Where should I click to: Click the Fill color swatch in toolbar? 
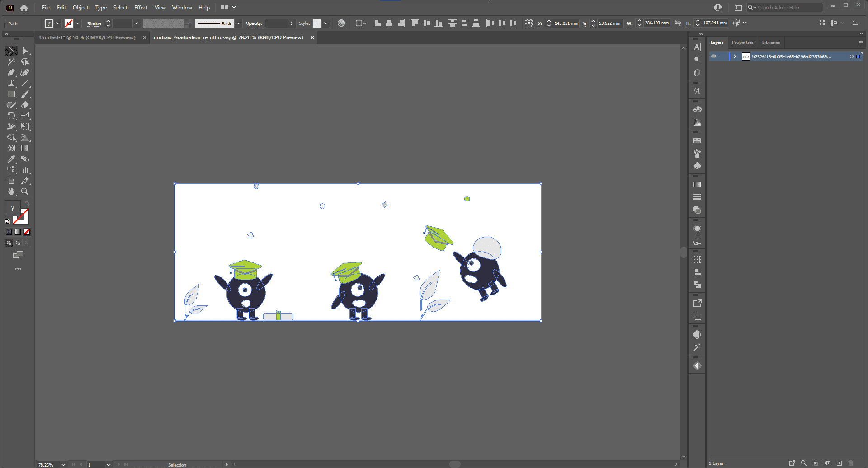point(13,208)
